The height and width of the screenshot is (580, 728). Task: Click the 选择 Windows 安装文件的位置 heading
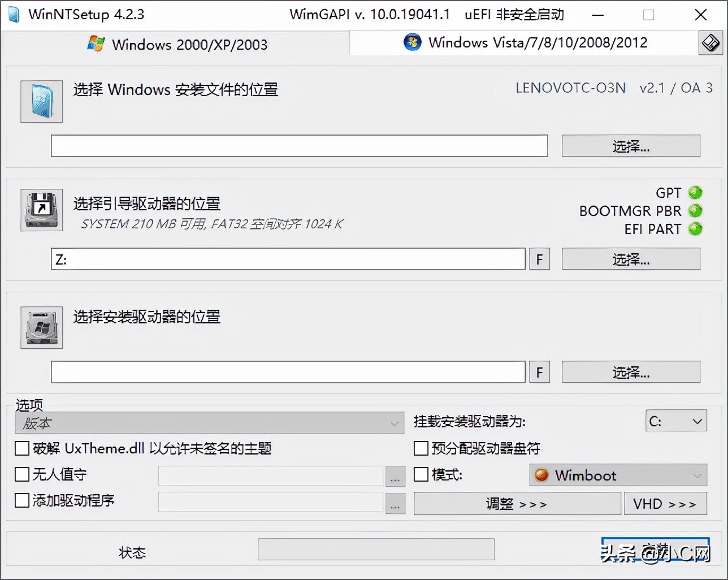pos(176,90)
